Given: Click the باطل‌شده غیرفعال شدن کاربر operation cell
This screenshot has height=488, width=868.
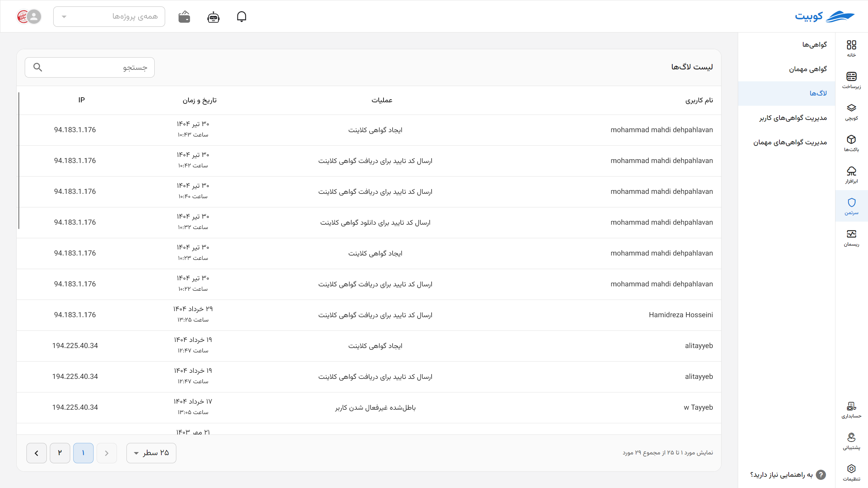Looking at the screenshot, I should (375, 407).
